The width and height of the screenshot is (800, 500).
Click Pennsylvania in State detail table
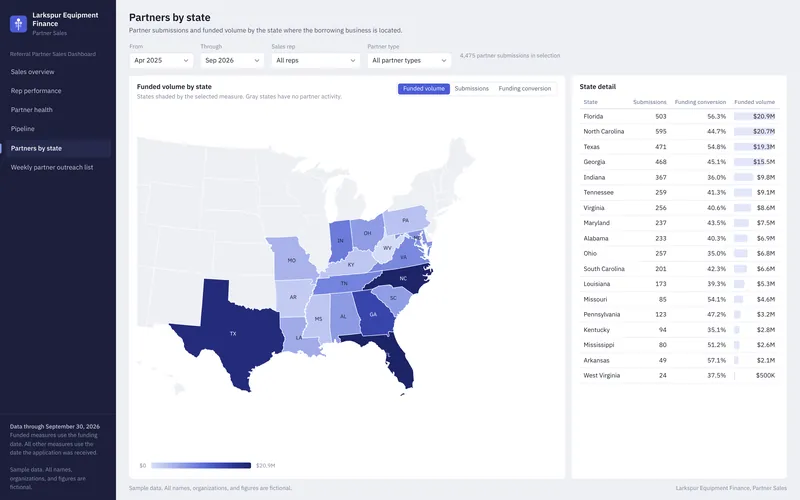(x=679, y=315)
